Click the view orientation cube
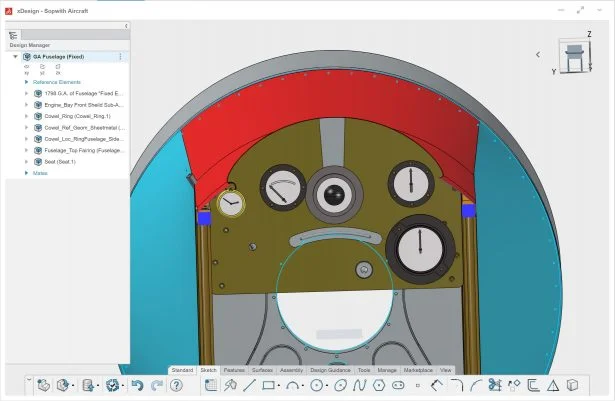 (575, 56)
